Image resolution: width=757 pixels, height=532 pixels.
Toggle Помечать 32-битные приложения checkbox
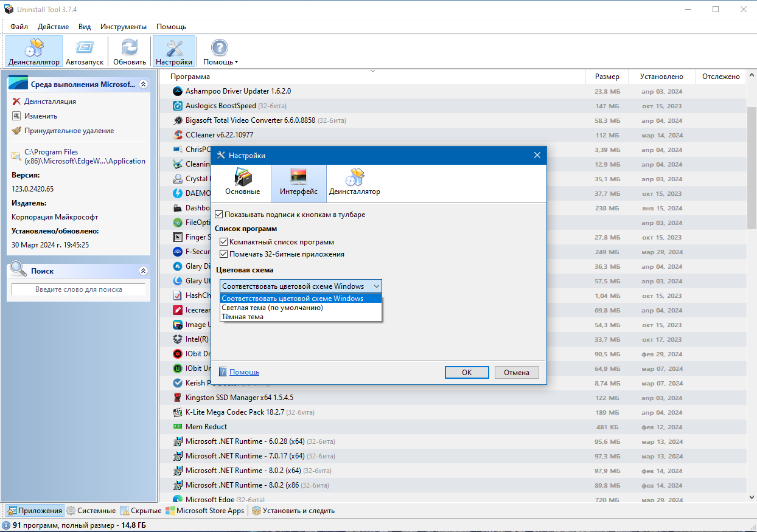pyautogui.click(x=224, y=254)
